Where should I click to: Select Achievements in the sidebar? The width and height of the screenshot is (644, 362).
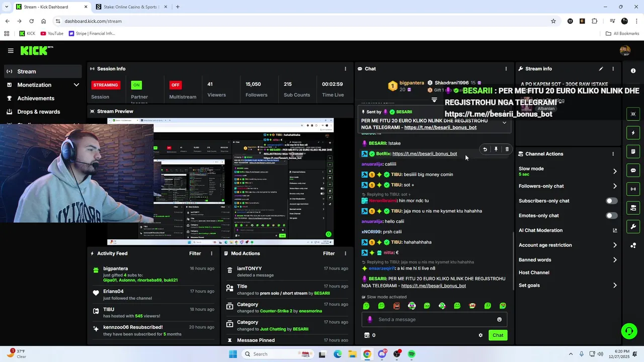click(43, 99)
